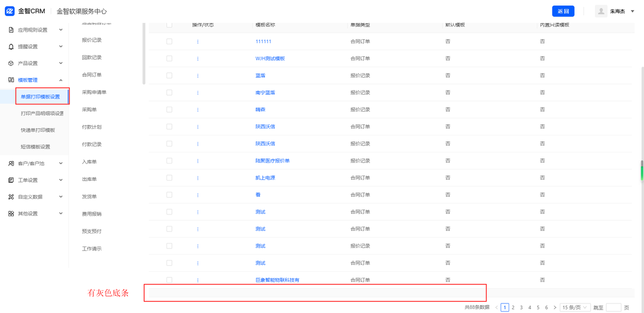The image size is (644, 313).
Task: Go to page 6 in pagination
Action: (546, 307)
